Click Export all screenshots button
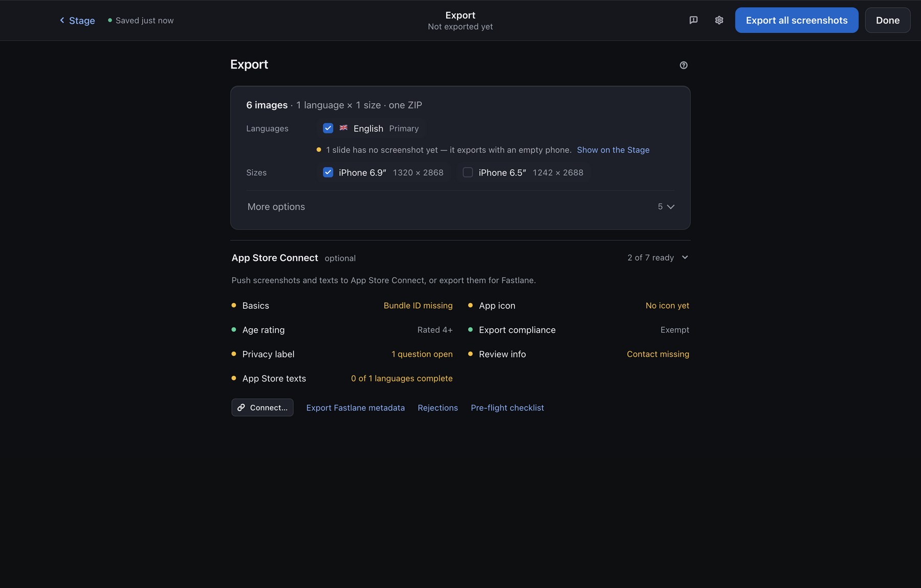This screenshot has height=588, width=921. (x=797, y=20)
